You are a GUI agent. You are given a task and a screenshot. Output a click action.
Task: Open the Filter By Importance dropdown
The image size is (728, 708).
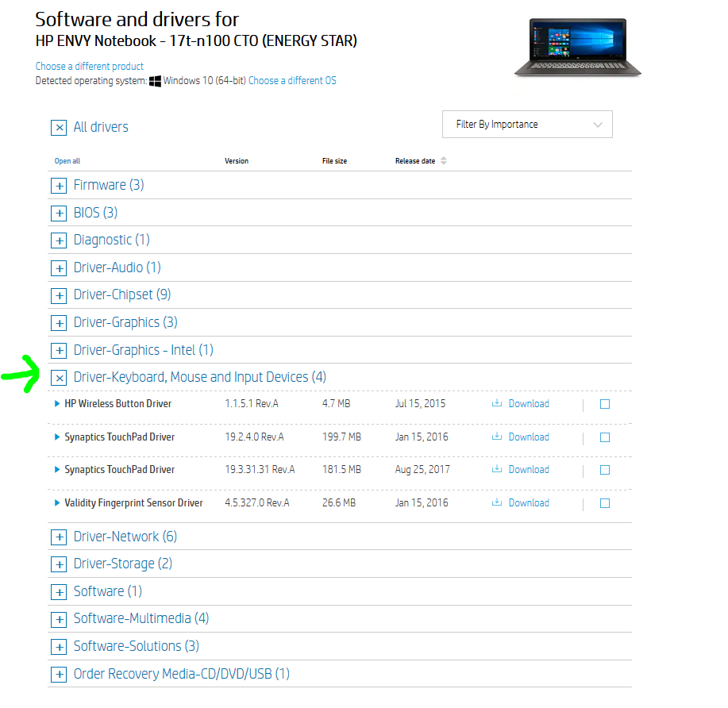(x=526, y=124)
